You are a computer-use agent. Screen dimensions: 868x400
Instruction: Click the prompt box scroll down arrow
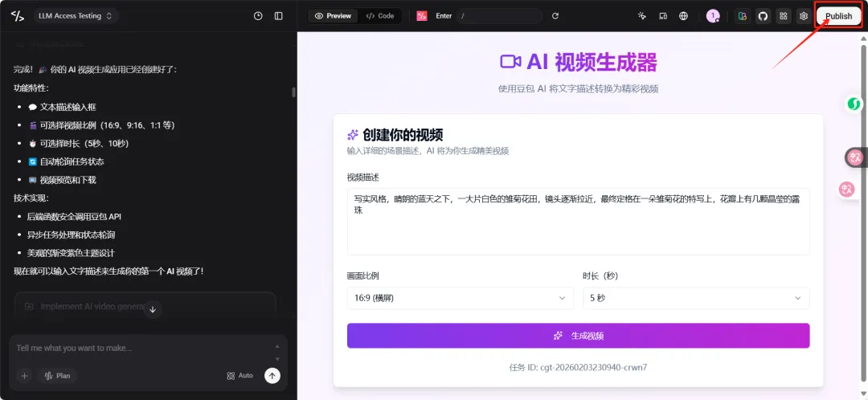pyautogui.click(x=277, y=358)
